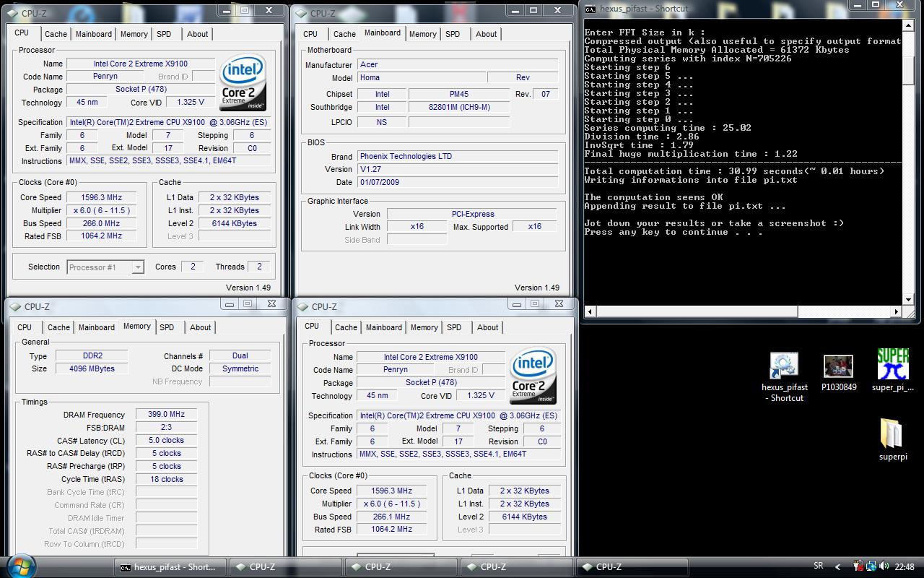This screenshot has height=578, width=924.
Task: Select Cache tab in DDR2 memory window
Action: 58,327
